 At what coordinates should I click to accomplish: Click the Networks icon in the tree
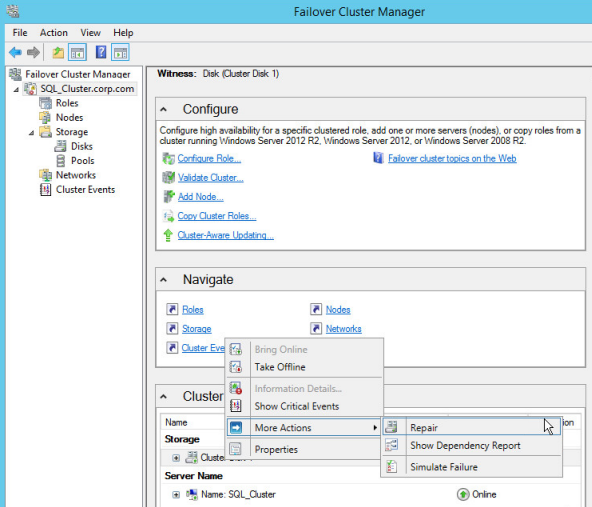pos(45,175)
